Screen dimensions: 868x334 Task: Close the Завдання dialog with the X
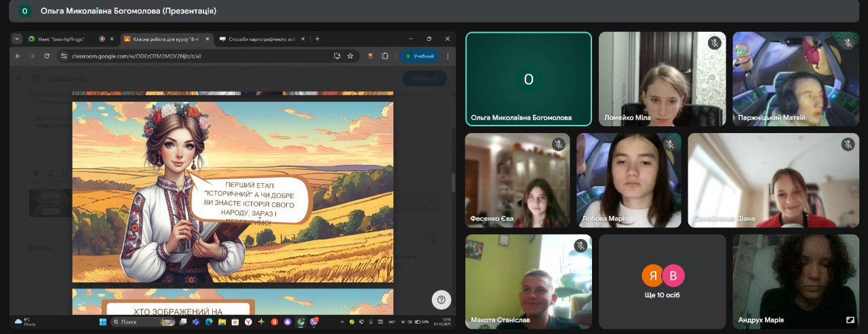(x=19, y=79)
